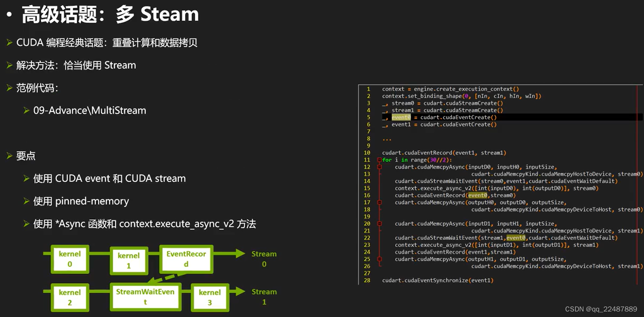The width and height of the screenshot is (644, 317).
Task: Click code line stream0 = cudart.cudaStreamCreate()
Action: click(x=443, y=103)
